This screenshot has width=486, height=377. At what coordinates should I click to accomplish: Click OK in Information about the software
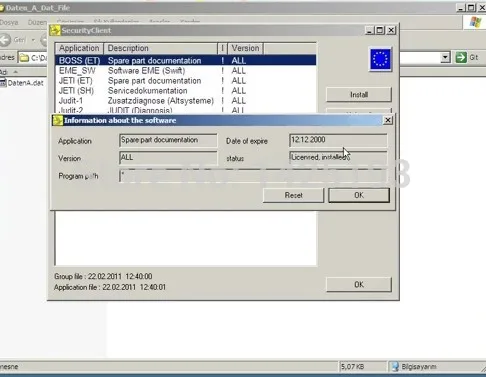tap(359, 195)
